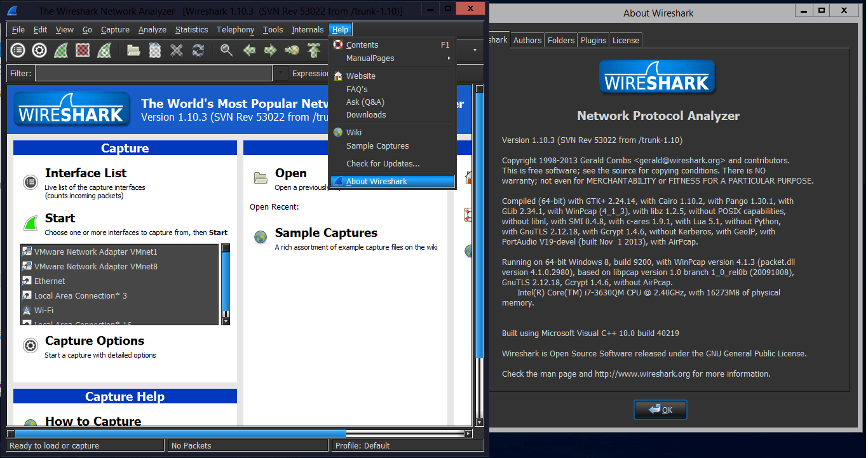868x458 pixels.
Task: Click the Expression button beside the filter
Action: pyautogui.click(x=311, y=73)
